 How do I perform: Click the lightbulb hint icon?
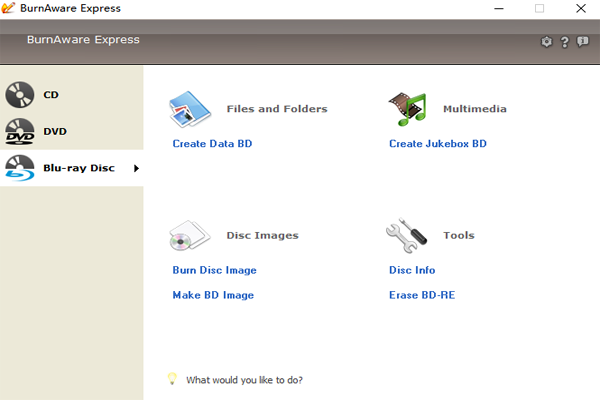click(172, 379)
